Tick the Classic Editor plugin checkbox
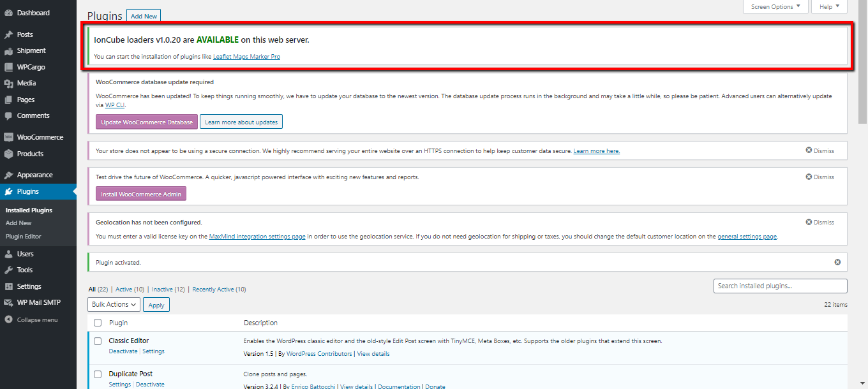The height and width of the screenshot is (389, 868). [x=98, y=341]
